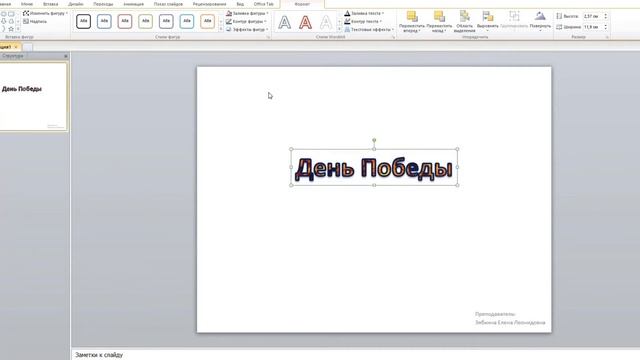Open the Показ слайдов ribbon tab
Viewport: 640px width, 360px height.
tap(168, 4)
